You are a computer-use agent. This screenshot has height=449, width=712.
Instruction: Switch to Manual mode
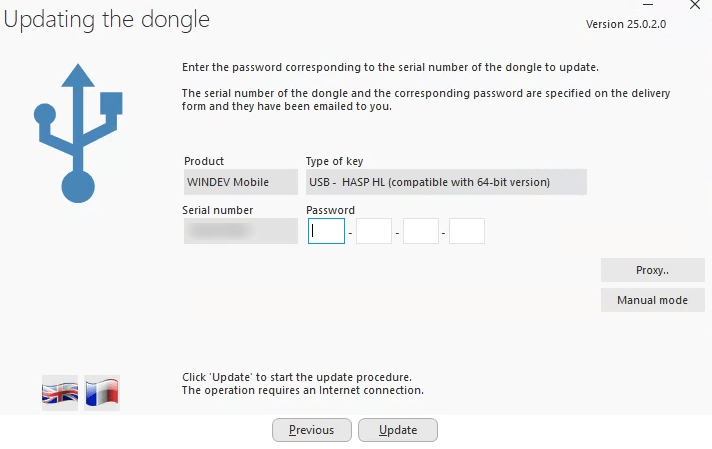tap(652, 300)
